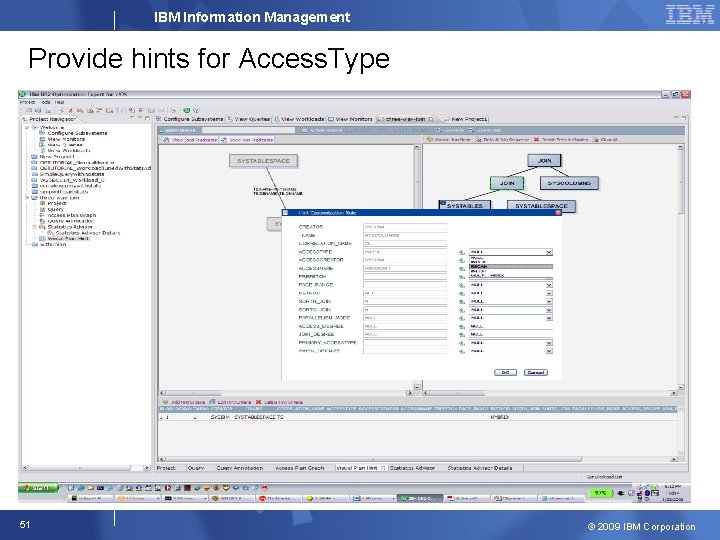Screen dimensions: 720x540
Task: Click the Windows Start button
Action: [39, 488]
